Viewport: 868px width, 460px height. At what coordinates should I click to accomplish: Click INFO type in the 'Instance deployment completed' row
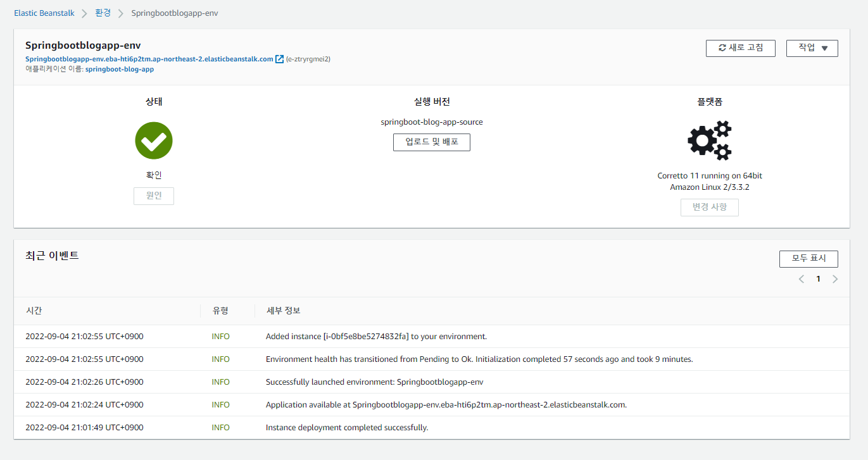(221, 428)
